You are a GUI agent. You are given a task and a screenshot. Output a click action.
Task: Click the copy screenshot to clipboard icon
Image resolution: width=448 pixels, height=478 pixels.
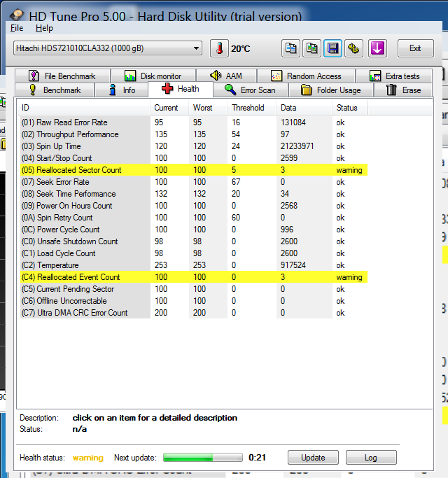[311, 48]
